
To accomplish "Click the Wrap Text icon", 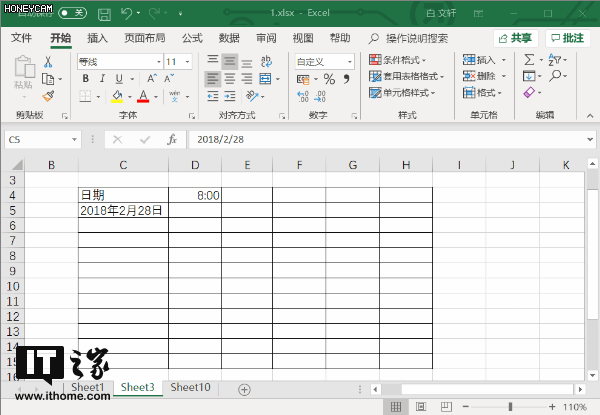I will pyautogui.click(x=266, y=61).
